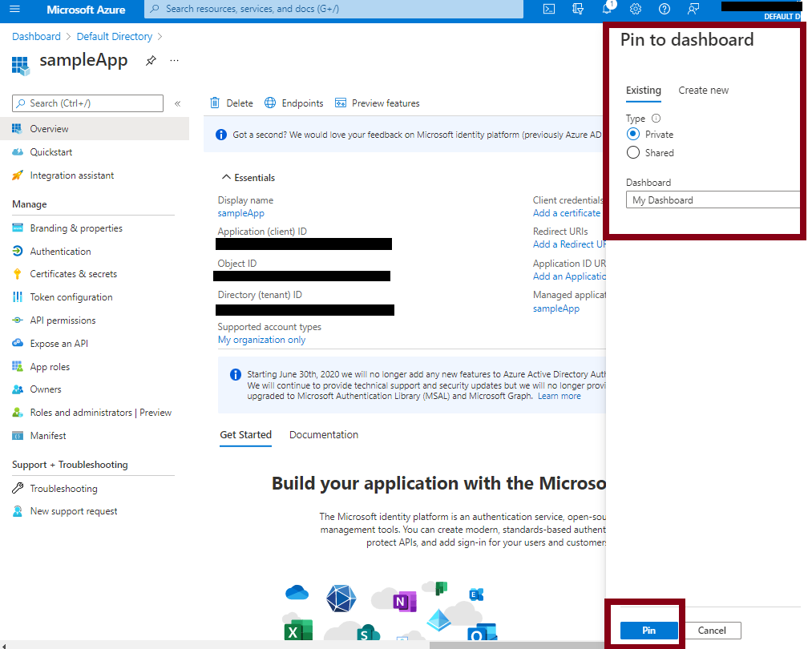Click the New support request icon
This screenshot has height=649, width=812.
(18, 511)
